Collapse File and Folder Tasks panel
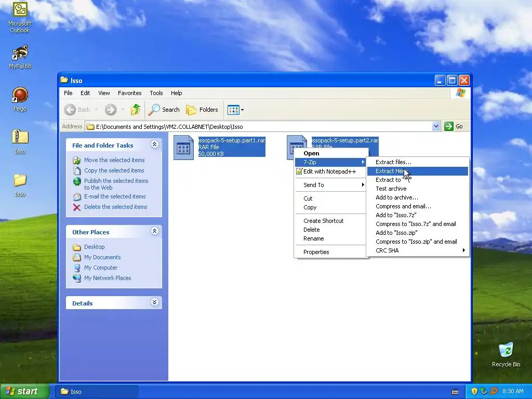The height and width of the screenshot is (399, 532). 154,144
